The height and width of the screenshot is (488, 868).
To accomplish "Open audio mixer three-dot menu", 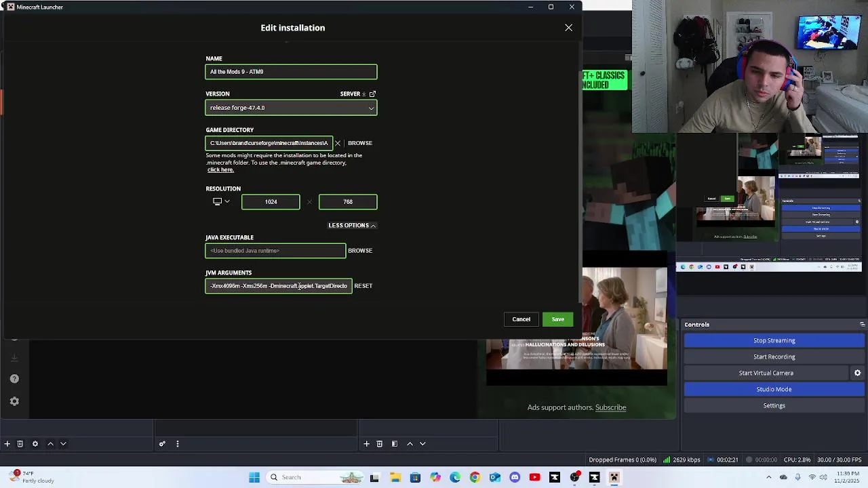I will tap(177, 444).
